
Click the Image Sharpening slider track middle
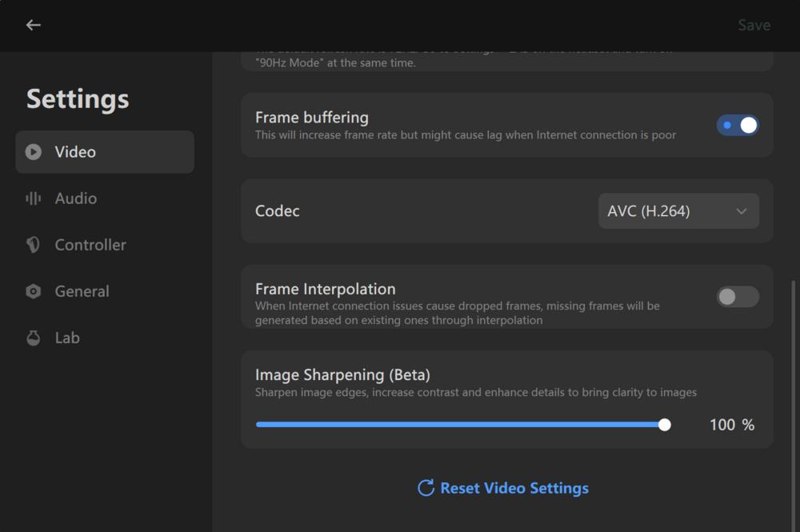coord(460,425)
